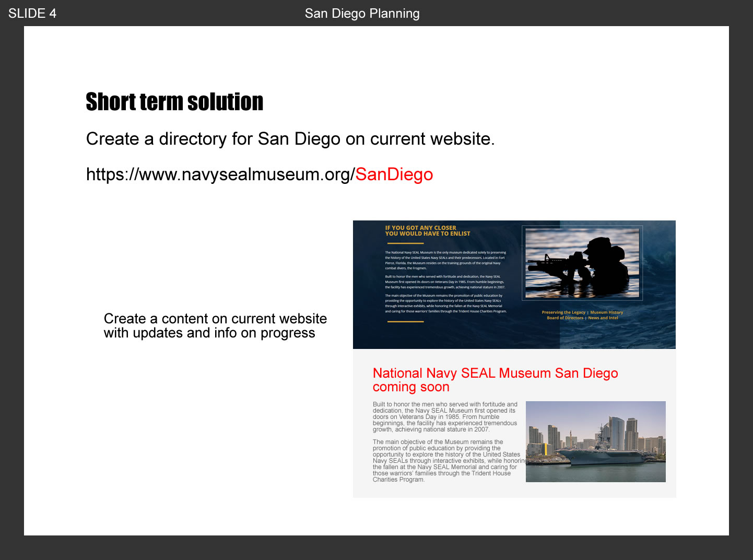Open the 'News and Intel' link

pos(603,318)
